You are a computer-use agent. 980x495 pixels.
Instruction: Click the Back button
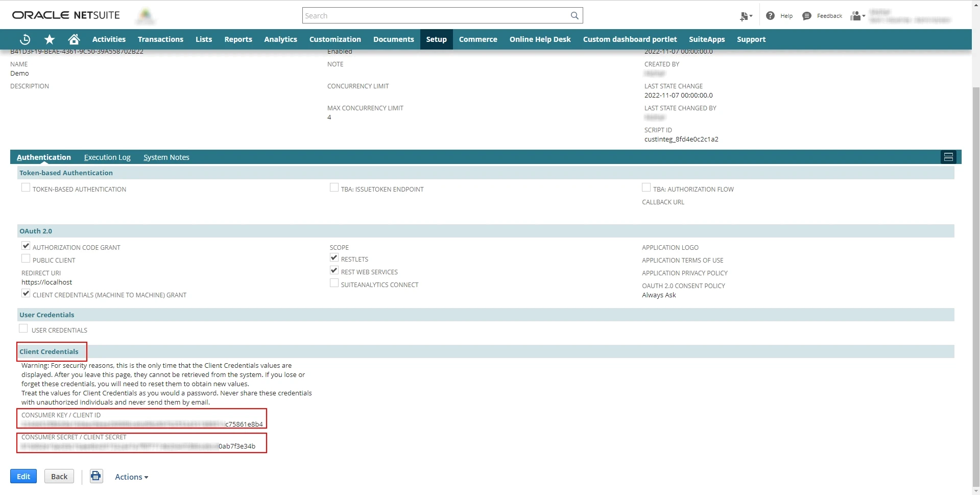(59, 476)
